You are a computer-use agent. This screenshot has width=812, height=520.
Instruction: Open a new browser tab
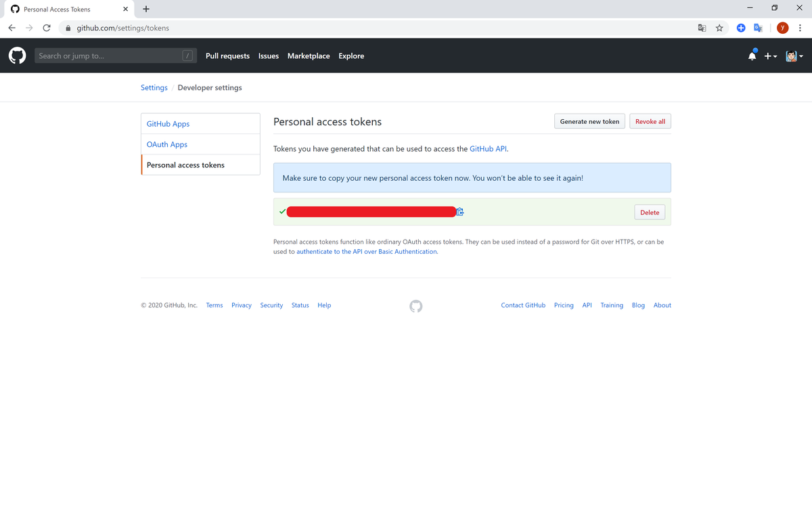pos(146,9)
